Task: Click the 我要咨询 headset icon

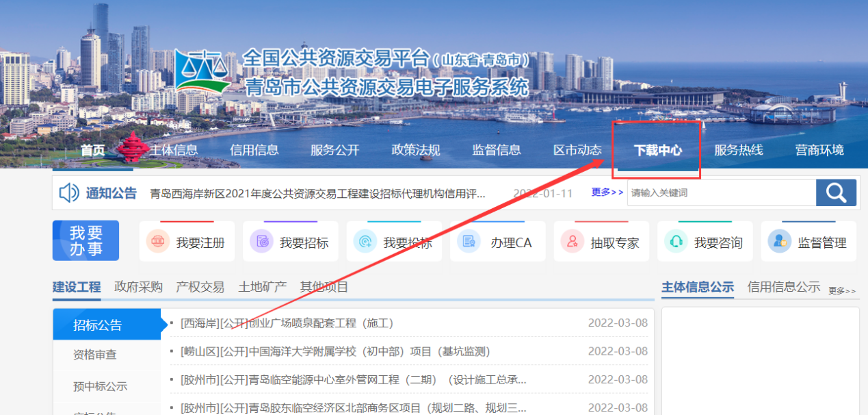Action: 676,242
